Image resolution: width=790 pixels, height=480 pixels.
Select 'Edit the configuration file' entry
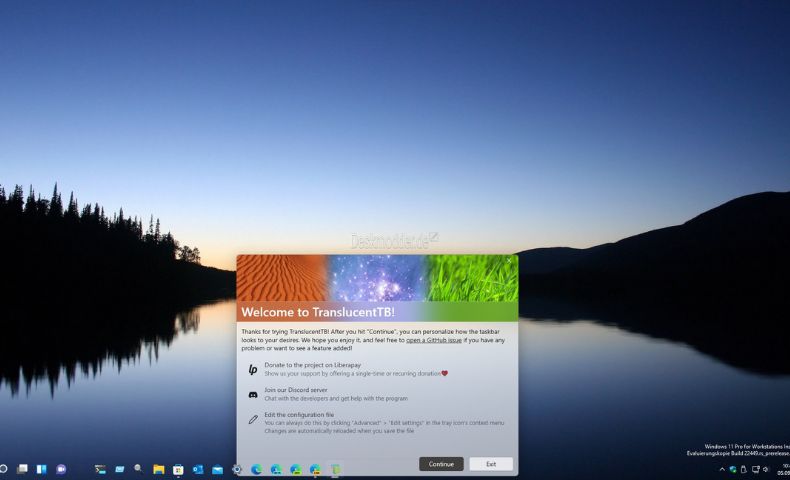(299, 415)
